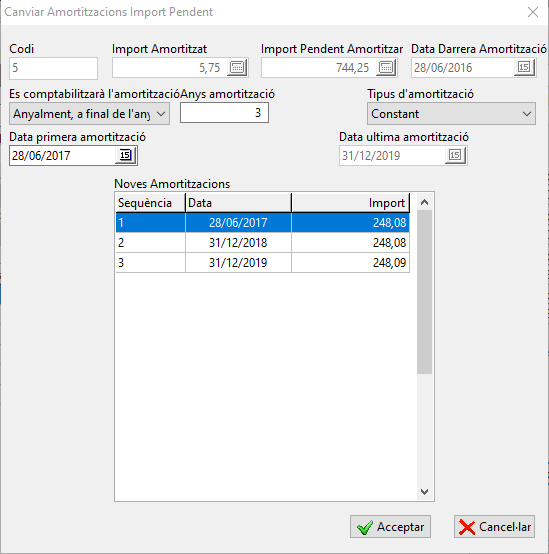The width and height of the screenshot is (549, 554).
Task: Click scrollbar down arrow in amortizations list
Action: [x=425, y=491]
